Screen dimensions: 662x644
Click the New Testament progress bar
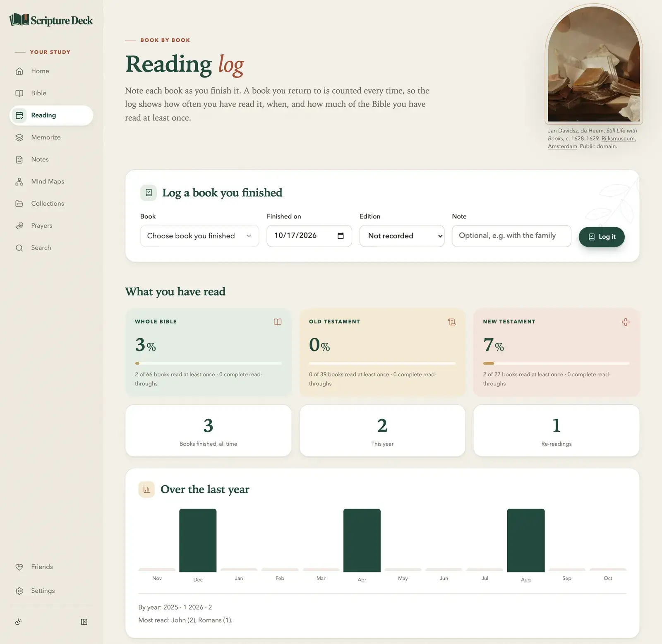556,363
